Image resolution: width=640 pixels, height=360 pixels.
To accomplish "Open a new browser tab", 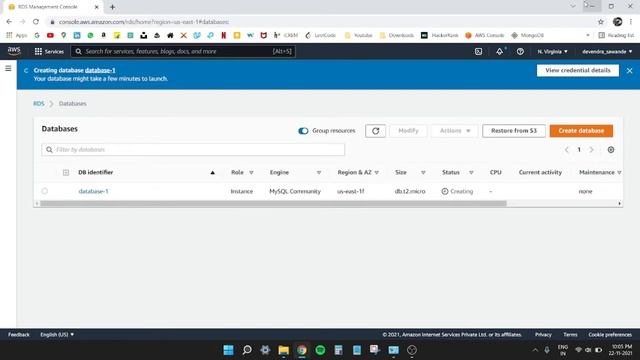I will coord(112,7).
